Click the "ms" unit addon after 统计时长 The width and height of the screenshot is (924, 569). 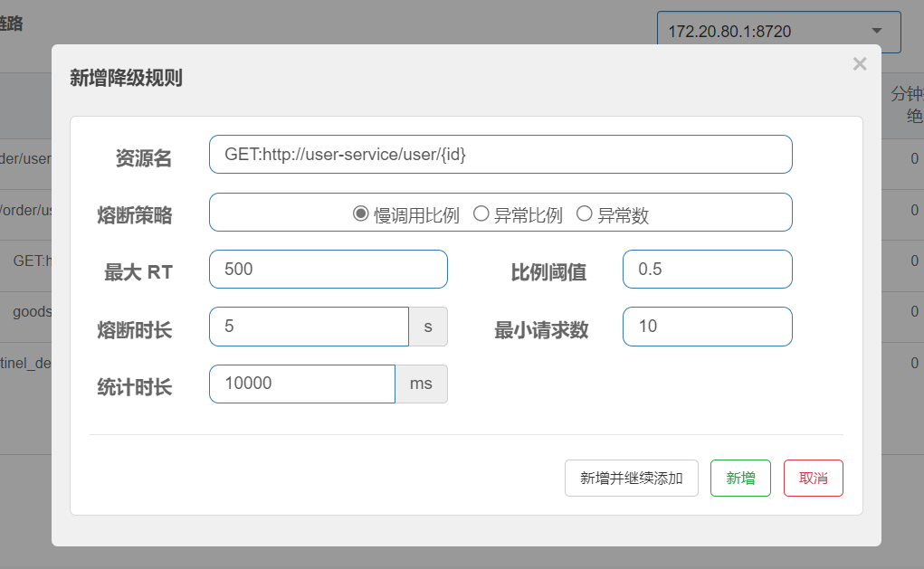click(x=421, y=384)
